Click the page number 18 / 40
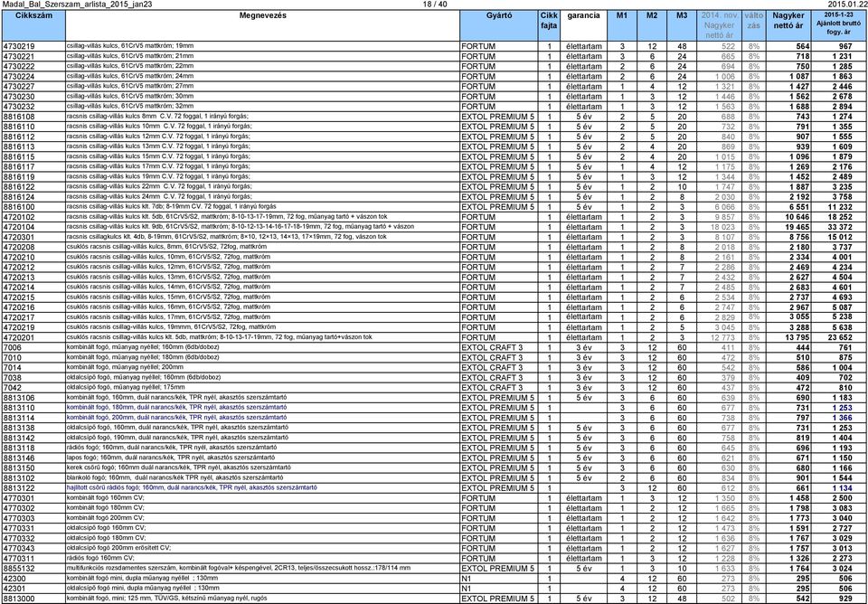Viewport: 868px width, 604px height. click(435, 5)
